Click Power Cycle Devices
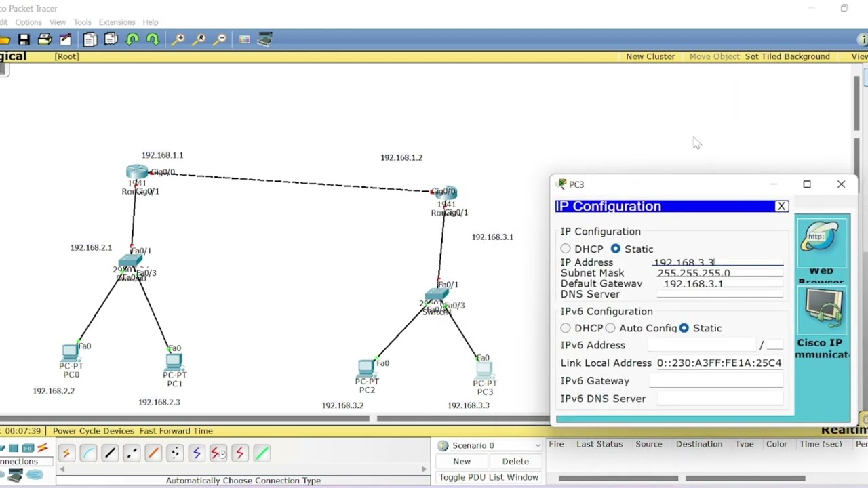Viewport: 868px width, 488px height. [94, 431]
